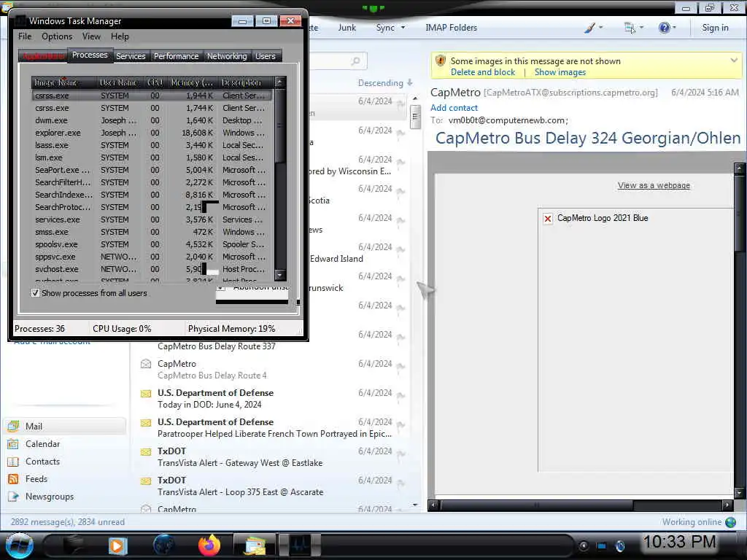Open the Newsgroups section
Image resolution: width=747 pixels, height=560 pixels.
[x=50, y=497]
